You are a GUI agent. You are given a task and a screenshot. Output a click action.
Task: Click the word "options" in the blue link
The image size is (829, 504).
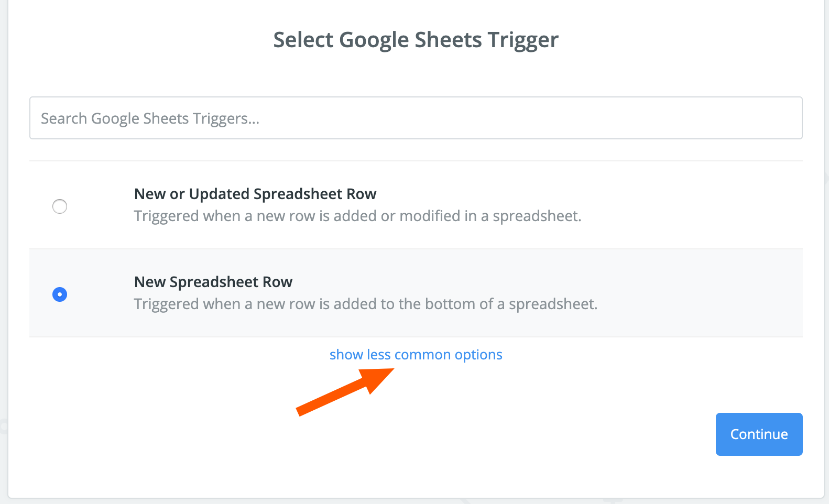(478, 355)
